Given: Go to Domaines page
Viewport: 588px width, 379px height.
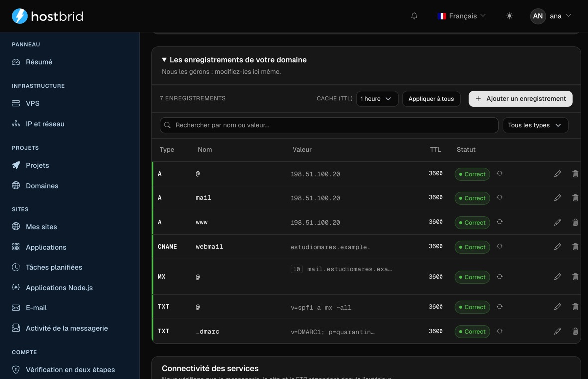Looking at the screenshot, I should point(35,186).
